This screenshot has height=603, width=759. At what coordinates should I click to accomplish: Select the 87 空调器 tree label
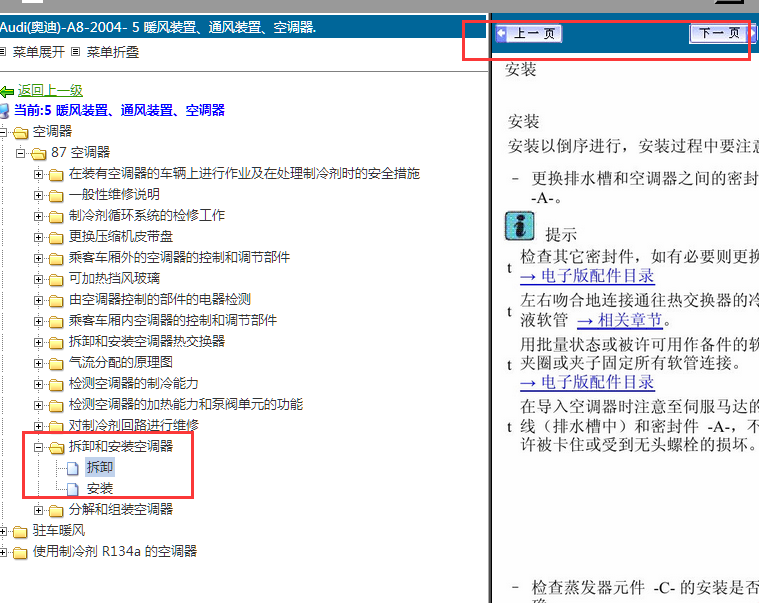pyautogui.click(x=80, y=152)
